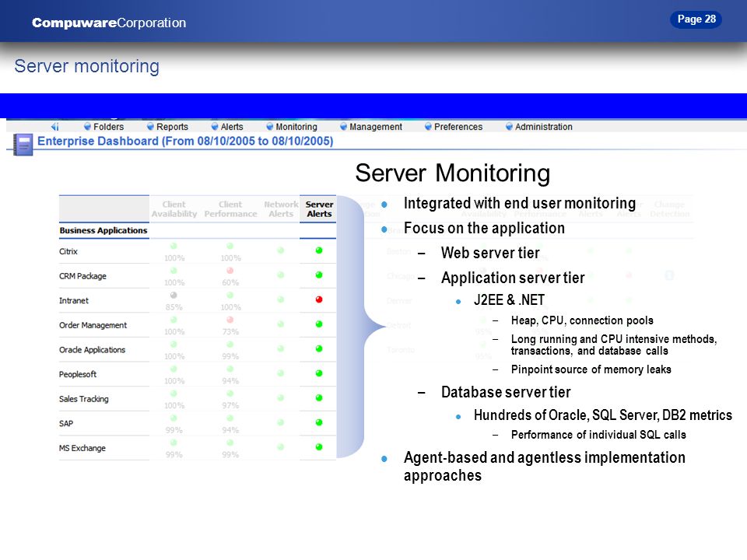Click the CRM Package server alert green indicator
This screenshot has width=747, height=560.
319,275
